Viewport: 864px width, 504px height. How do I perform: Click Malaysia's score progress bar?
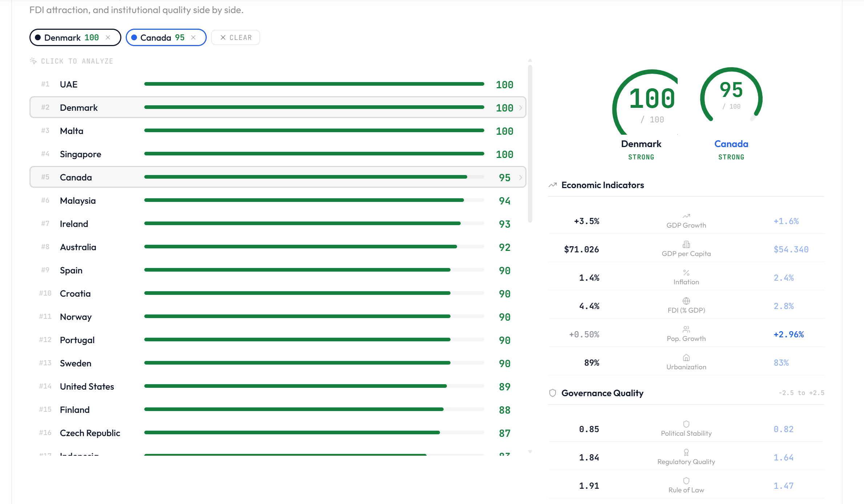click(x=314, y=200)
